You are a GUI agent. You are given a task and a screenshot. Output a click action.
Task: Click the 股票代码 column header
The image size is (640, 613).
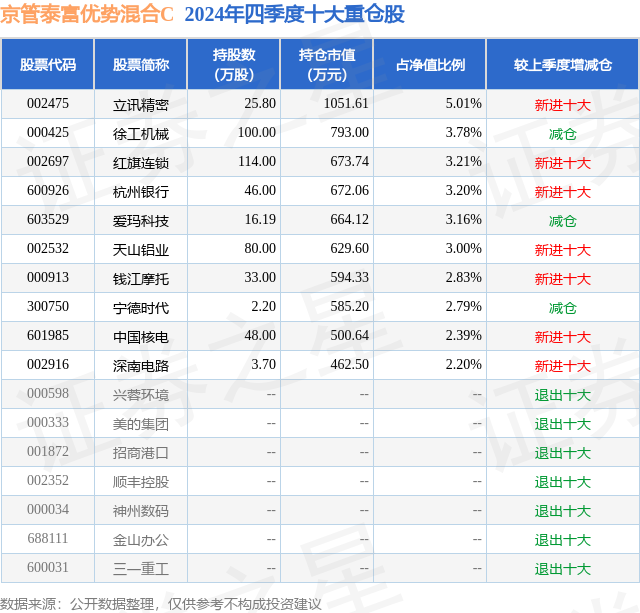pos(48,64)
